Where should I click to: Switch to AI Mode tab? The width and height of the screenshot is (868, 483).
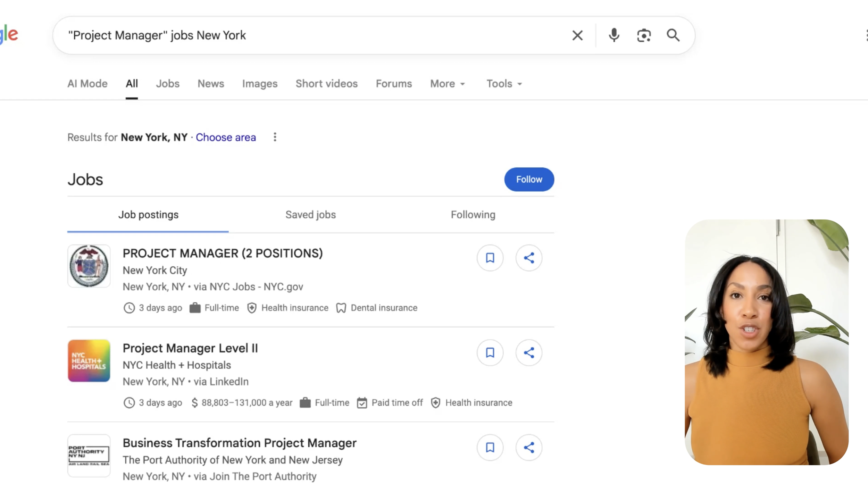click(x=87, y=84)
